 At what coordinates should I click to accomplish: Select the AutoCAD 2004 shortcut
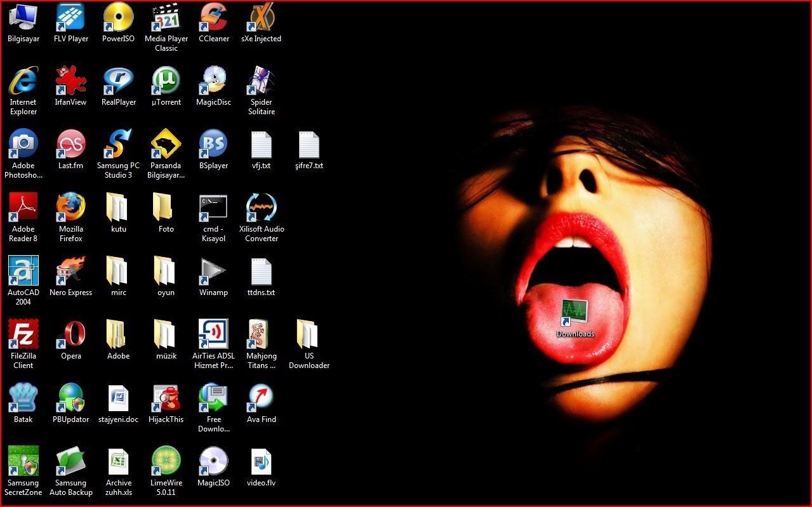point(23,272)
